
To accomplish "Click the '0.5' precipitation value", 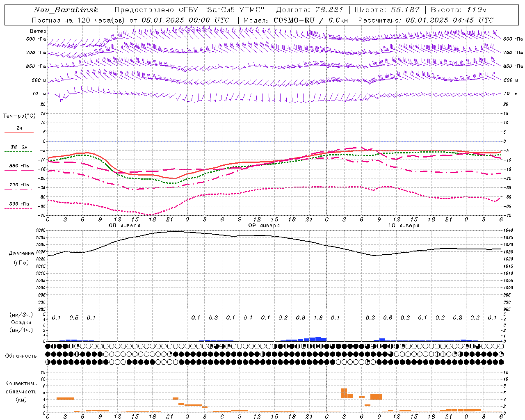I will pos(74,317).
